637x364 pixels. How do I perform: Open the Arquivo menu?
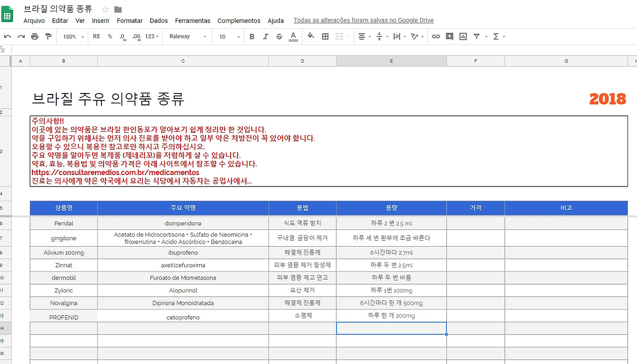coord(34,20)
